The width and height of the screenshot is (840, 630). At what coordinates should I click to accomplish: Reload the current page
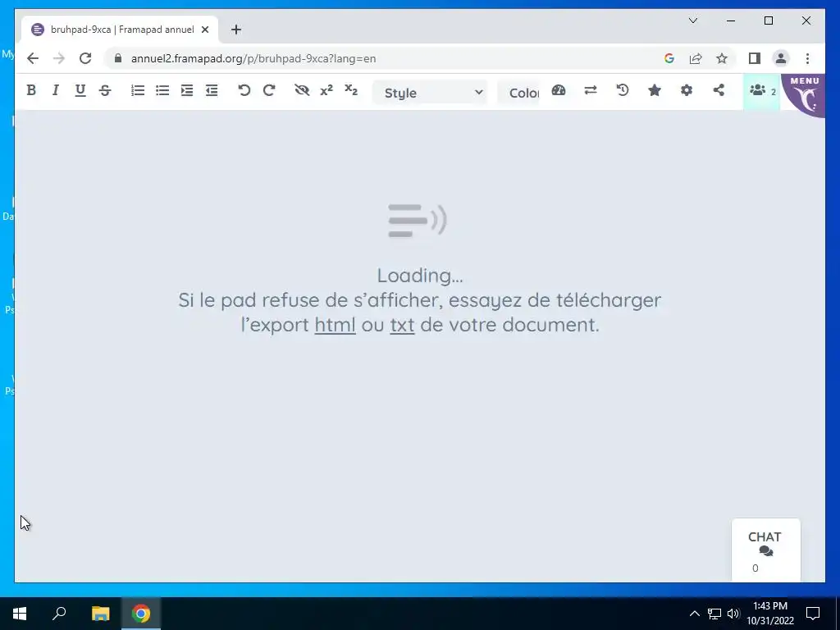coord(85,58)
